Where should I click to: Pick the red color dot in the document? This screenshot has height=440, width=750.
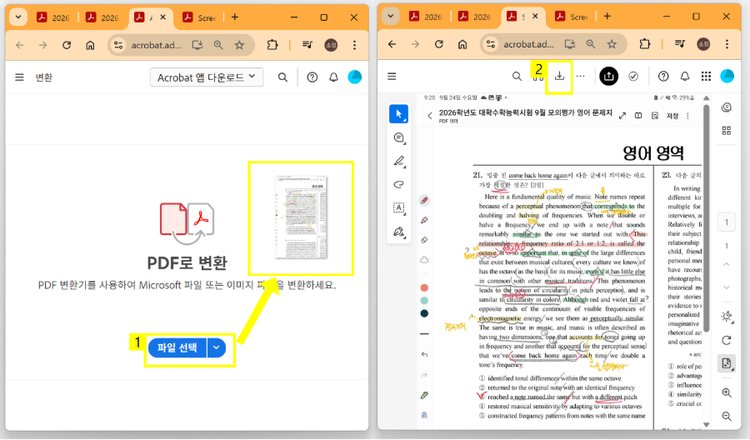[x=424, y=288]
